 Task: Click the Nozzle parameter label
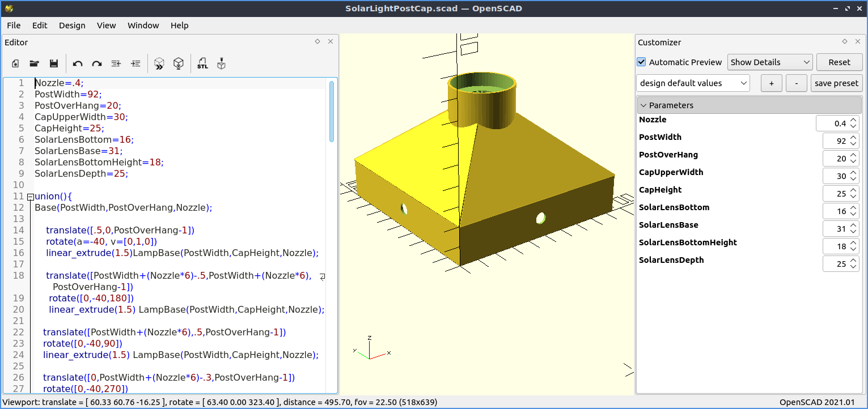[x=653, y=120]
